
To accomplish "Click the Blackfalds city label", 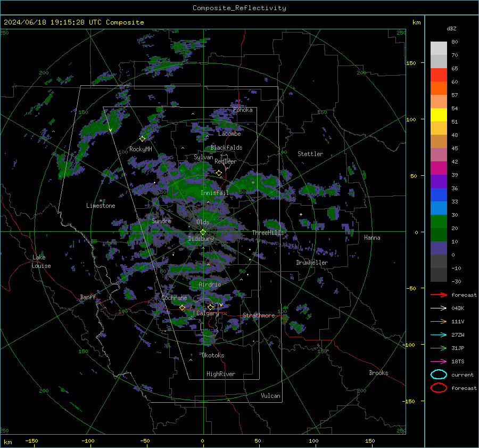I will pyautogui.click(x=226, y=148).
